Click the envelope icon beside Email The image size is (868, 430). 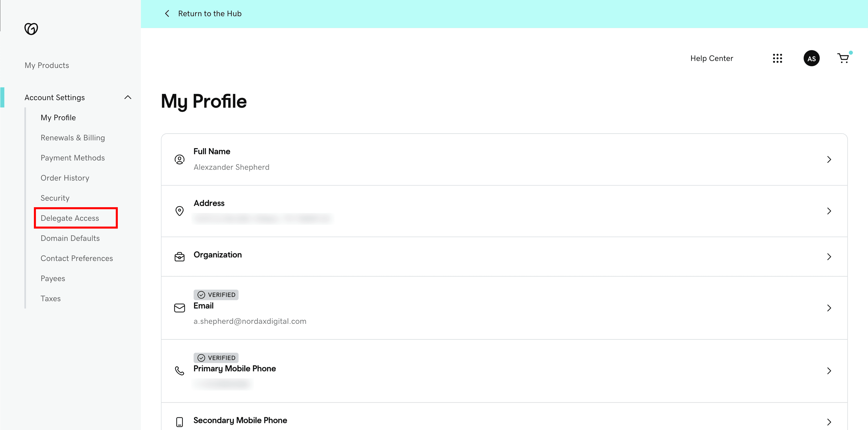[x=179, y=308]
